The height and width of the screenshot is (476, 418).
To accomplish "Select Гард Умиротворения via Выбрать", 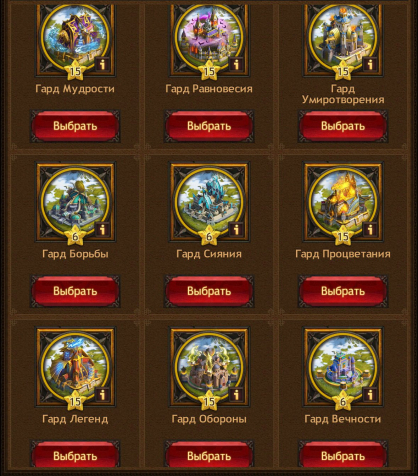I will coord(343,126).
